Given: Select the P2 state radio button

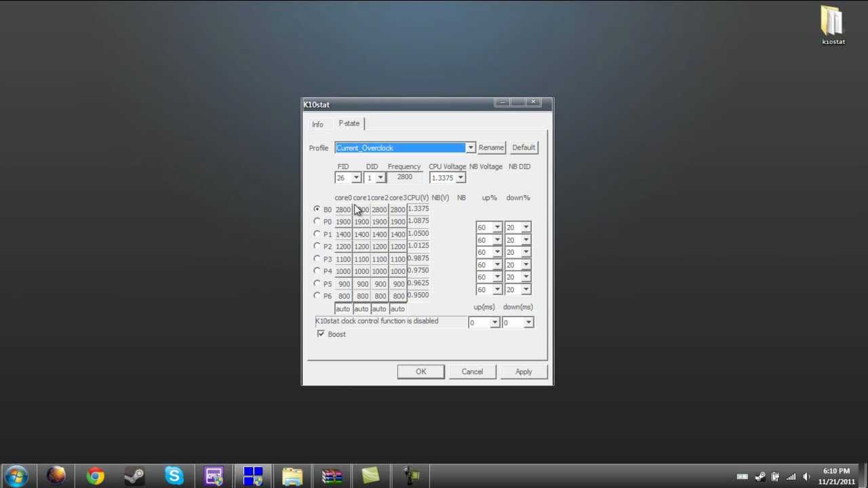Looking at the screenshot, I should [317, 246].
